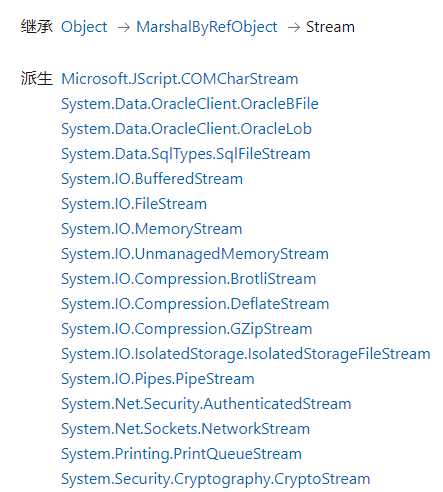Open the AuthenticatedStream link
The width and height of the screenshot is (443, 492).
pyautogui.click(x=206, y=404)
